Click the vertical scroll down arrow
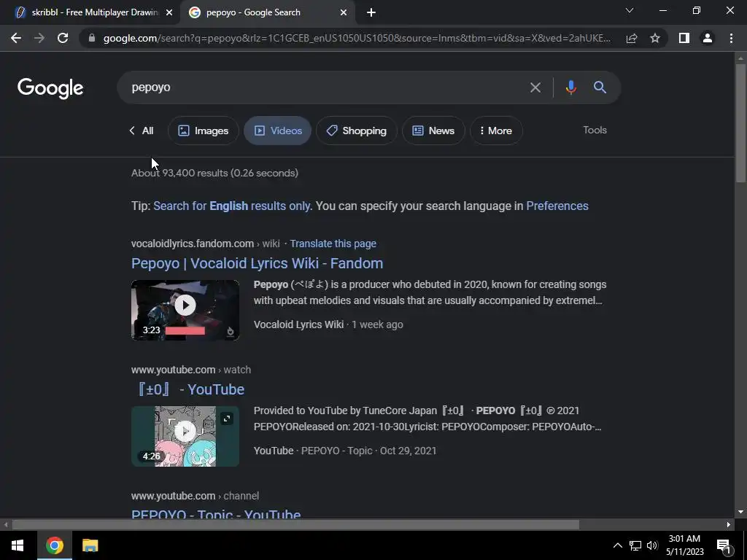Viewport: 747px width, 560px height. click(x=740, y=512)
